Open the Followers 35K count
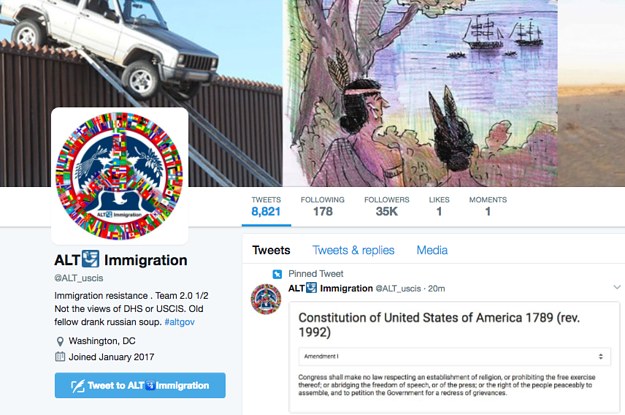 click(x=387, y=206)
